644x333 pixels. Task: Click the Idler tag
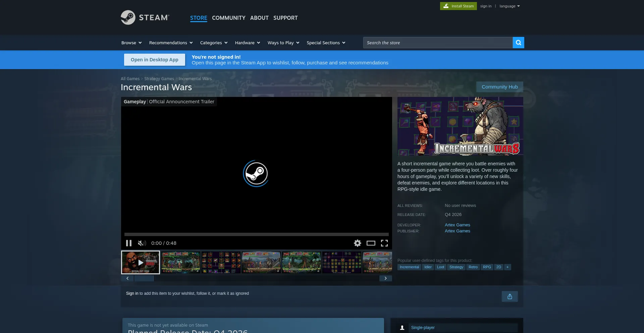pyautogui.click(x=428, y=267)
